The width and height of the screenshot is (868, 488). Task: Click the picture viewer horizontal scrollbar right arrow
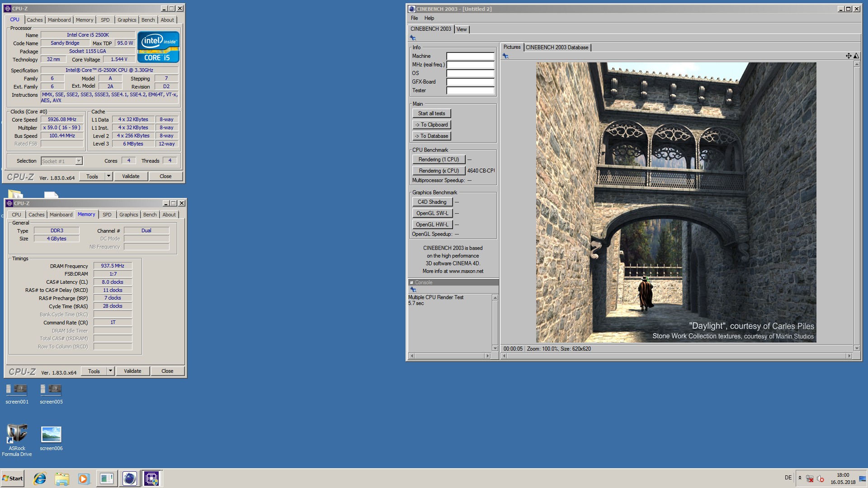coord(849,356)
